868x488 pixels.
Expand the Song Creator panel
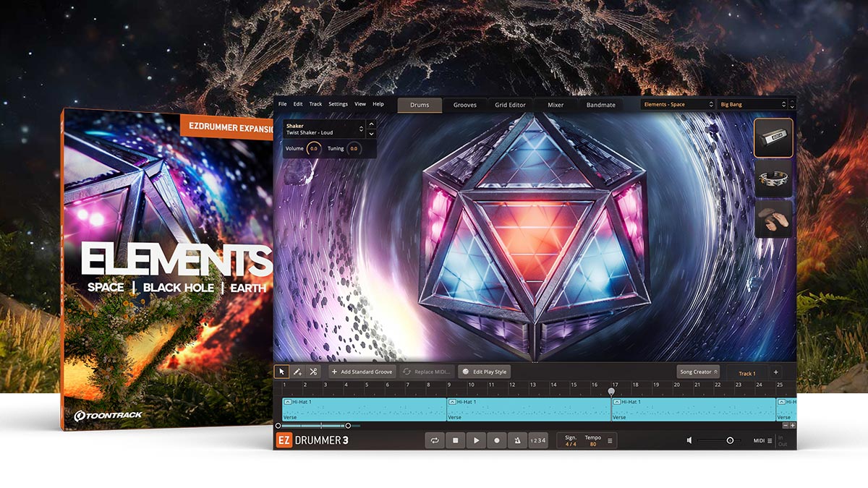[x=698, y=372]
